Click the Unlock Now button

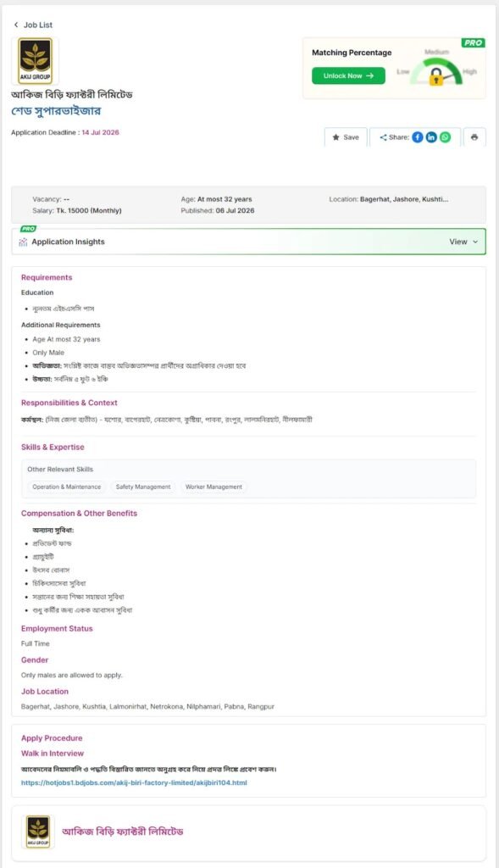pos(348,75)
